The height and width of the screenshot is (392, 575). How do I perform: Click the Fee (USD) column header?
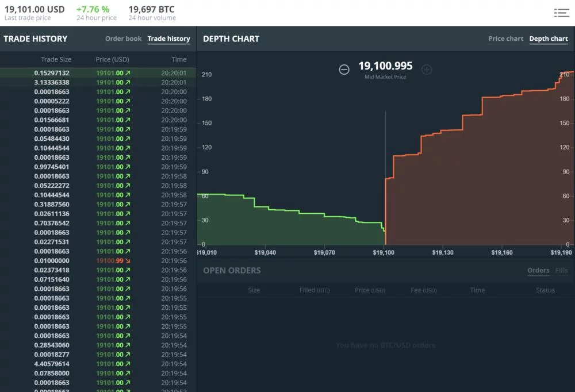click(424, 290)
